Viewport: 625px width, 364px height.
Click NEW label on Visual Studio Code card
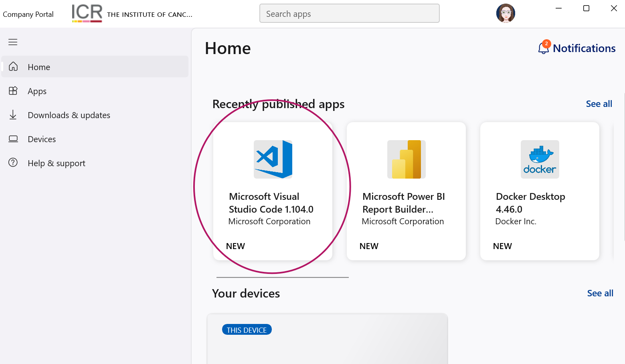coord(235,246)
